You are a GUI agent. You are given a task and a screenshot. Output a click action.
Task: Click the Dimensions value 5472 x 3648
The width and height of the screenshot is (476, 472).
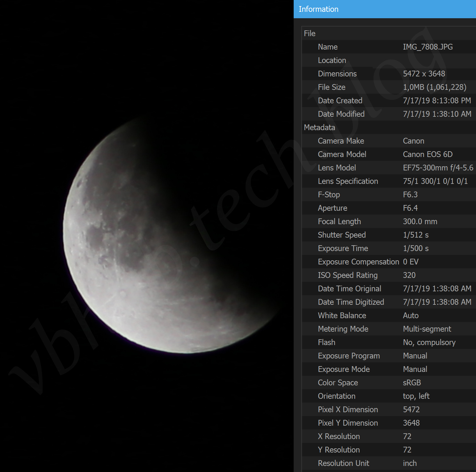pyautogui.click(x=424, y=74)
